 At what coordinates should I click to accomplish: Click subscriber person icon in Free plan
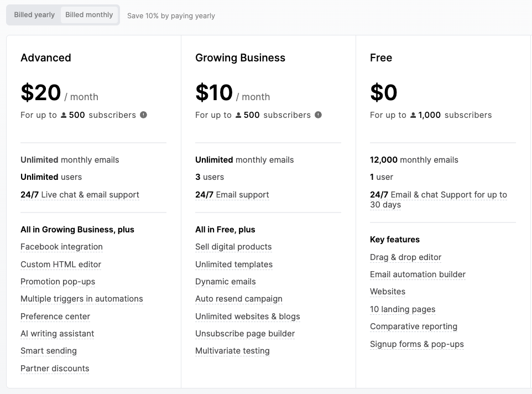point(413,115)
